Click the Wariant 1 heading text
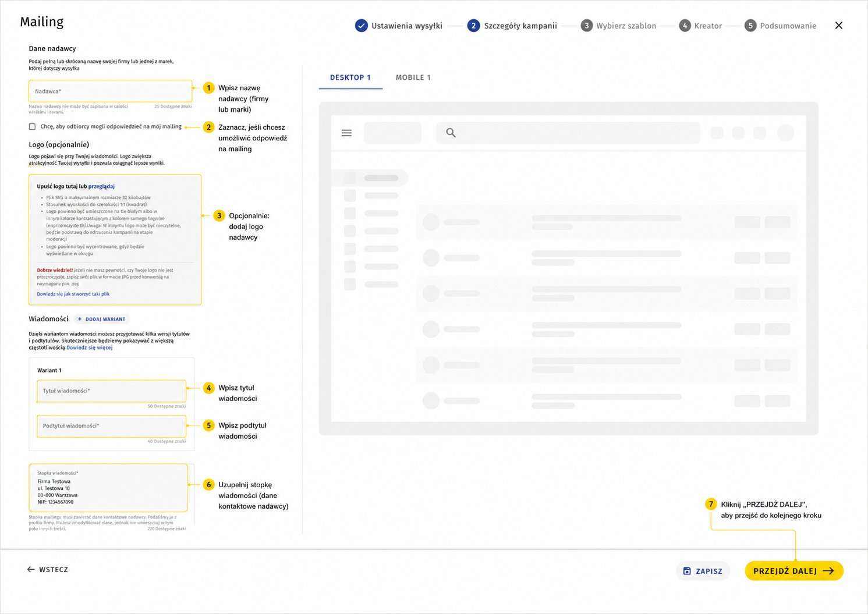The height and width of the screenshot is (614, 868). (49, 370)
